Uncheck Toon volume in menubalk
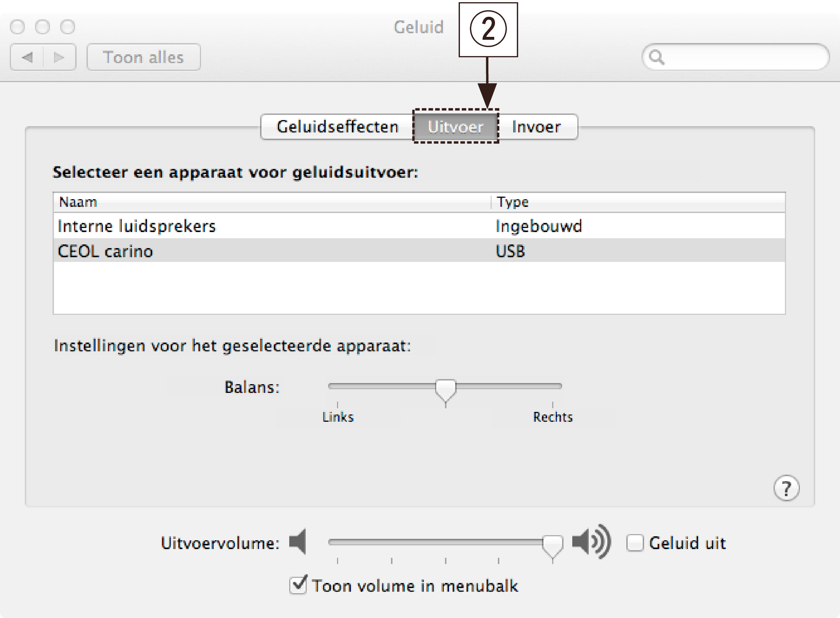Viewport: 840px width, 618px height. [298, 586]
